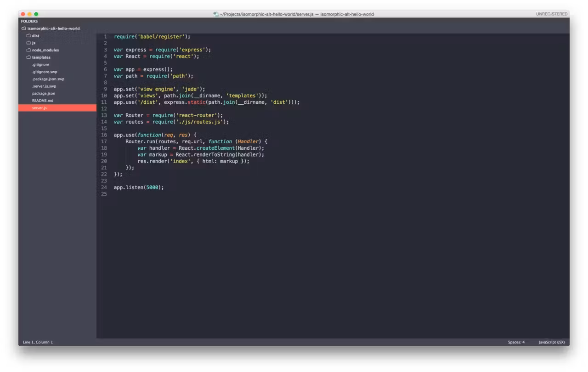The width and height of the screenshot is (588, 372).
Task: Click the 'path' string on line 7
Action: click(x=179, y=76)
